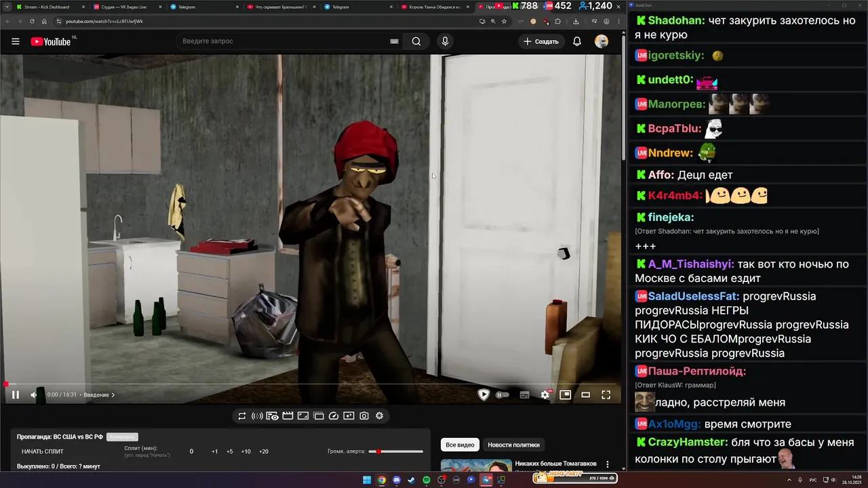
Task: Open the Никаких больше Томагавков video
Action: click(556, 464)
